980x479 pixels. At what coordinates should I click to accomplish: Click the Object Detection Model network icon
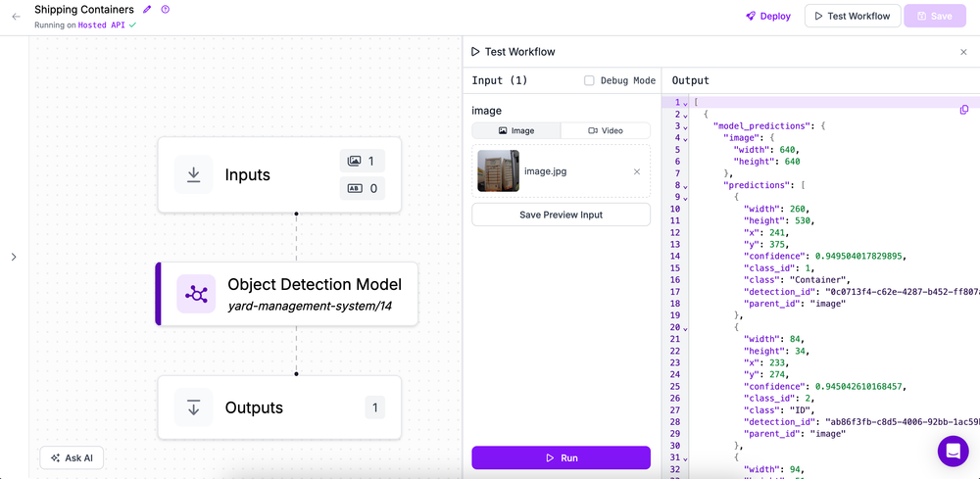click(x=196, y=294)
